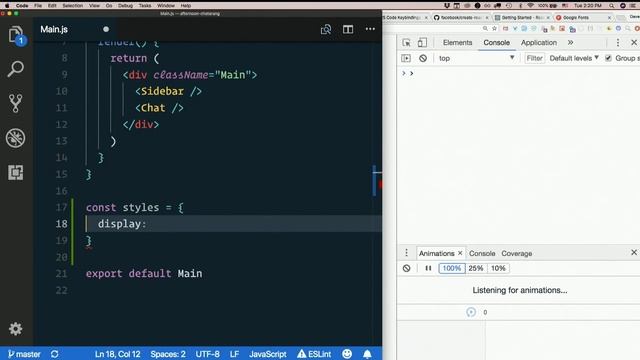640x360 pixels.
Task: Click the unsaved dot on the Main.js tab
Action: [106, 29]
